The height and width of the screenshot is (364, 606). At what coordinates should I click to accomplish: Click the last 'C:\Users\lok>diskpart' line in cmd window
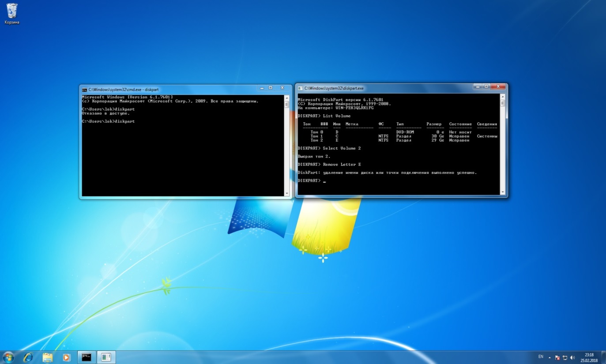[108, 121]
